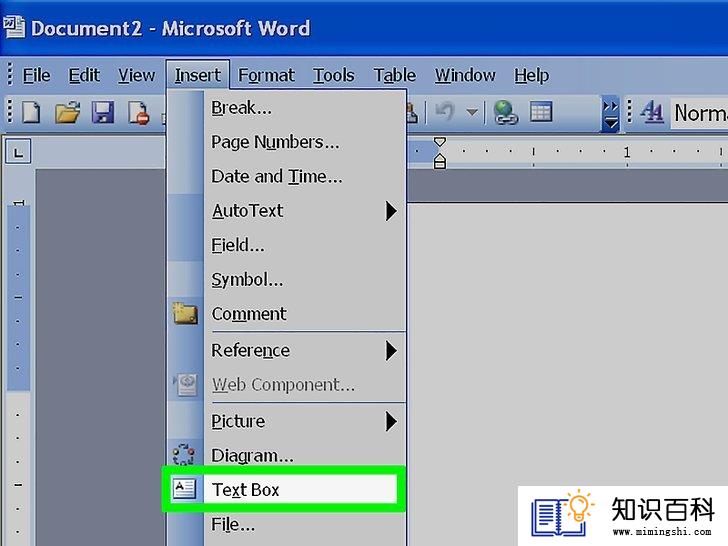
Task: Expand the Picture submenu
Action: 286,422
